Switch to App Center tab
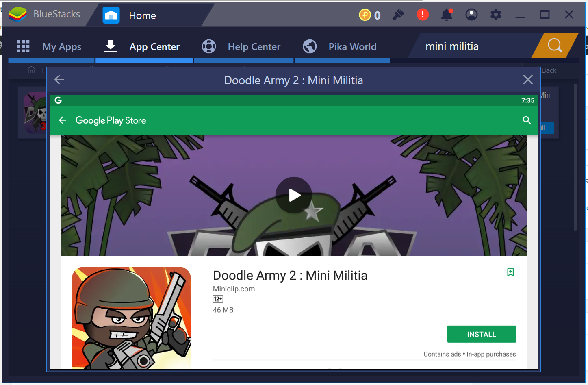 click(x=154, y=47)
